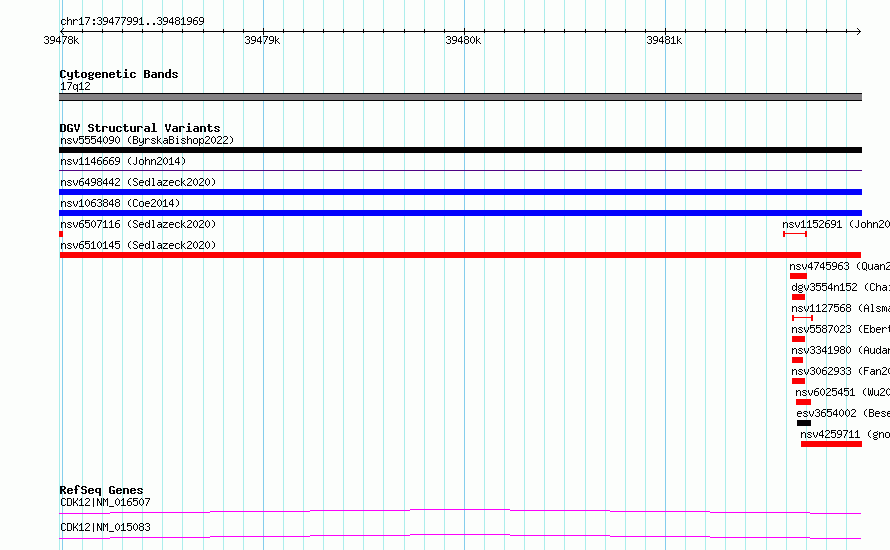Select the nsv1146669 (John2014) label

pos(123,161)
